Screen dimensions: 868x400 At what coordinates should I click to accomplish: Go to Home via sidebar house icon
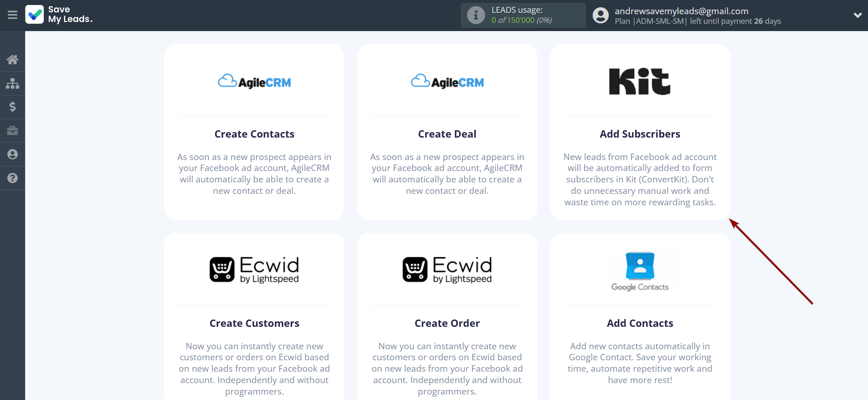pos(12,59)
